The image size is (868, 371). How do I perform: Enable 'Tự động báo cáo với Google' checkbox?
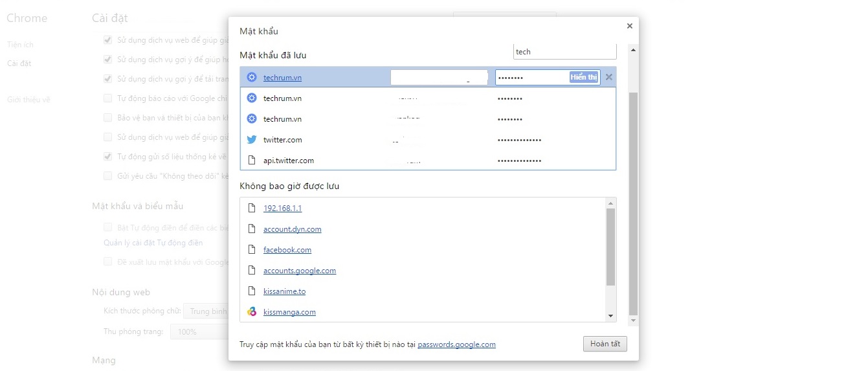pos(108,98)
